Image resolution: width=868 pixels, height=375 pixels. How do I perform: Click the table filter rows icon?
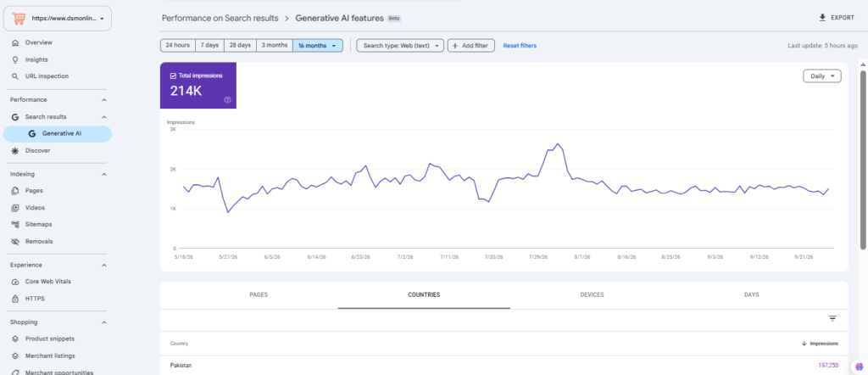pos(832,318)
